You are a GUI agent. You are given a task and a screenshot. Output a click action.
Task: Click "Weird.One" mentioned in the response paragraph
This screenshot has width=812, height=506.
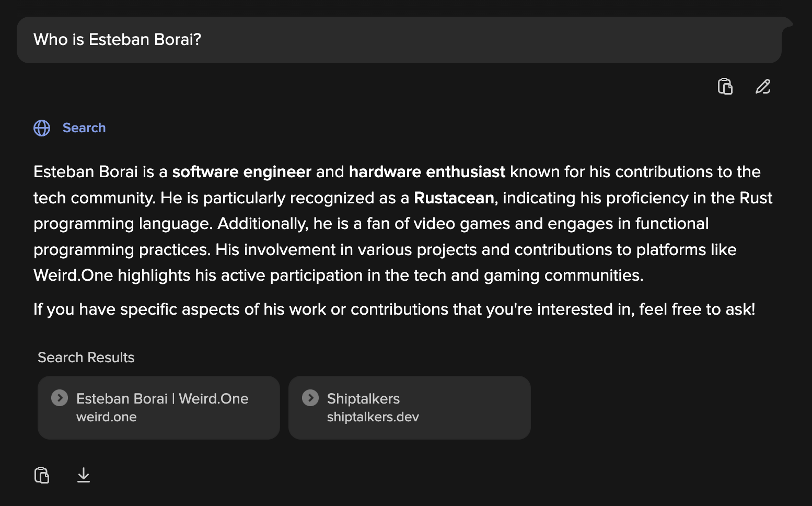pyautogui.click(x=73, y=275)
